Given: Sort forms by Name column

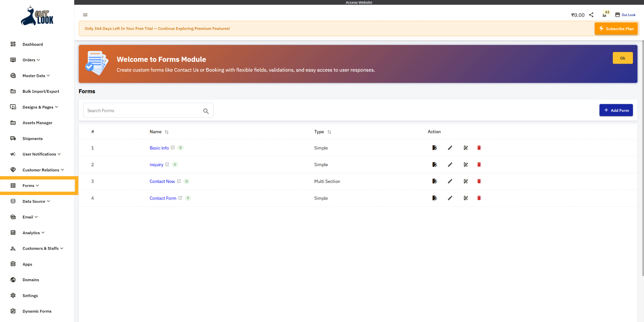Looking at the screenshot, I should pos(167,132).
